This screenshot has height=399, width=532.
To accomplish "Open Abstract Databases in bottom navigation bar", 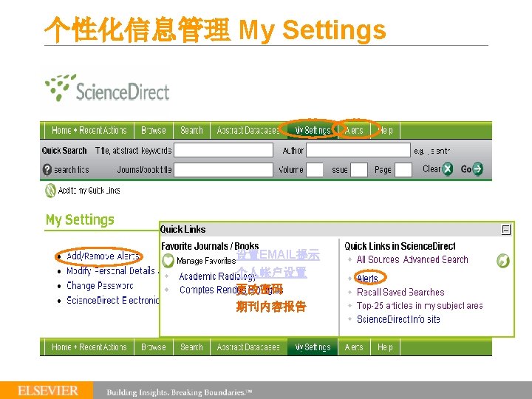I will (248, 347).
